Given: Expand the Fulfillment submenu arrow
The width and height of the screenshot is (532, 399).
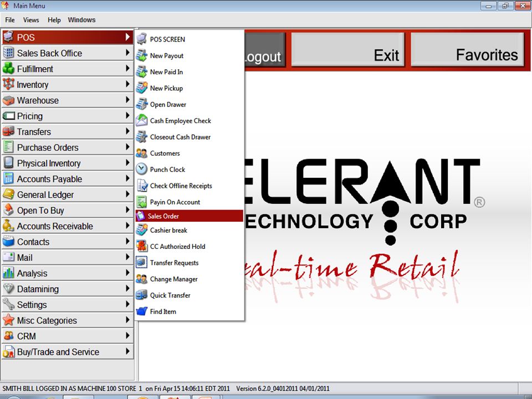Looking at the screenshot, I should click(x=127, y=68).
